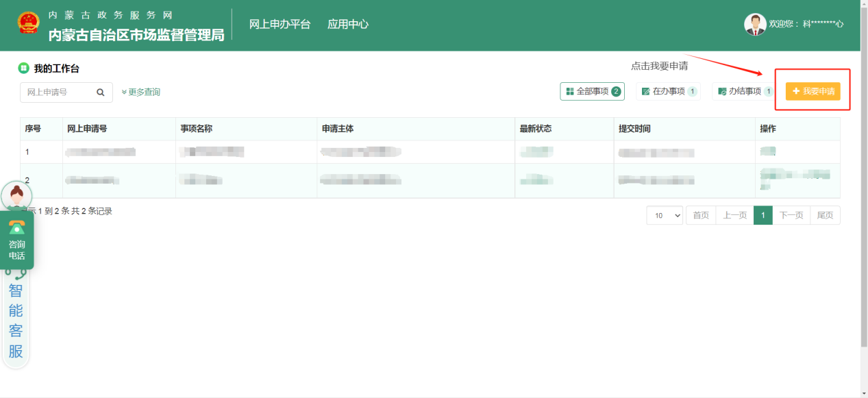Open the 咨询电话 phone icon
Screen dimensions: 868x398
(16, 228)
